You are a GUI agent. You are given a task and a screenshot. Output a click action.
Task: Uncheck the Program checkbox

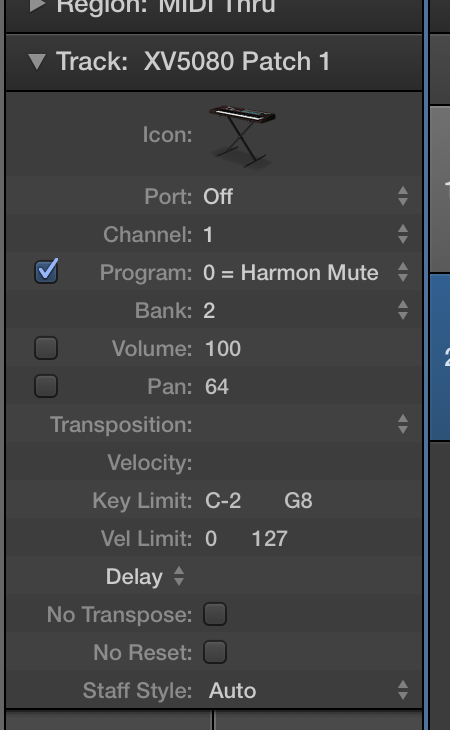[46, 272]
